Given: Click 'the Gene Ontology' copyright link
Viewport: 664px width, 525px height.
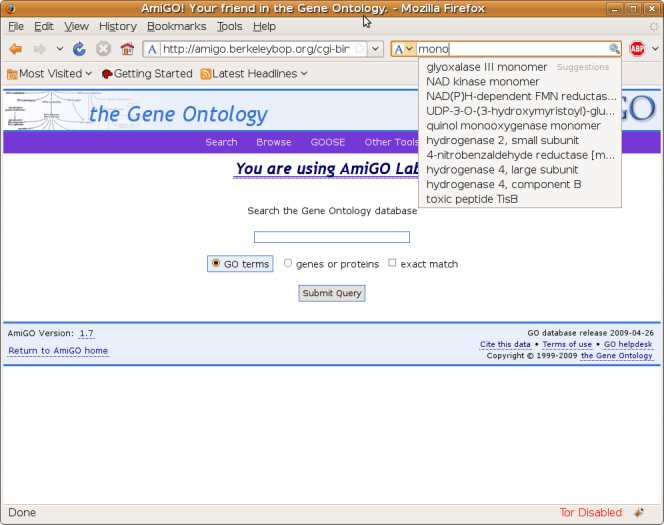Looking at the screenshot, I should [617, 356].
